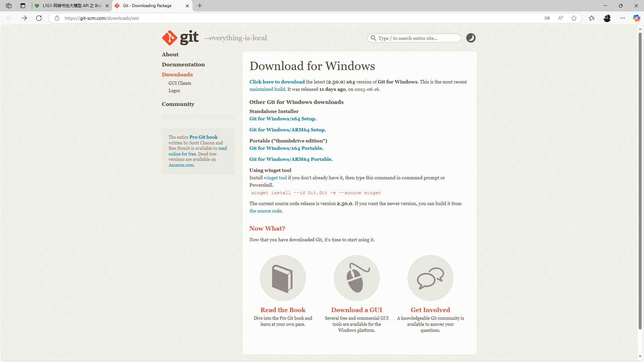
Task: Click the translate page icon in address bar
Action: [547, 18]
